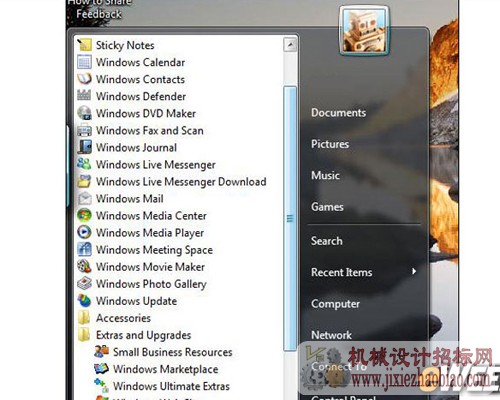Click the Windows Live Messenger Download folder icon
Image resolution: width=500 pixels, height=400 pixels.
click(x=84, y=181)
